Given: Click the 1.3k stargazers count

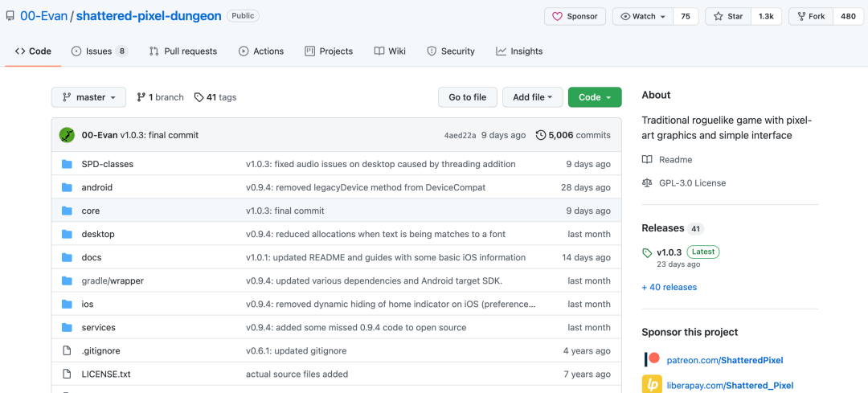Looking at the screenshot, I should 766,16.
